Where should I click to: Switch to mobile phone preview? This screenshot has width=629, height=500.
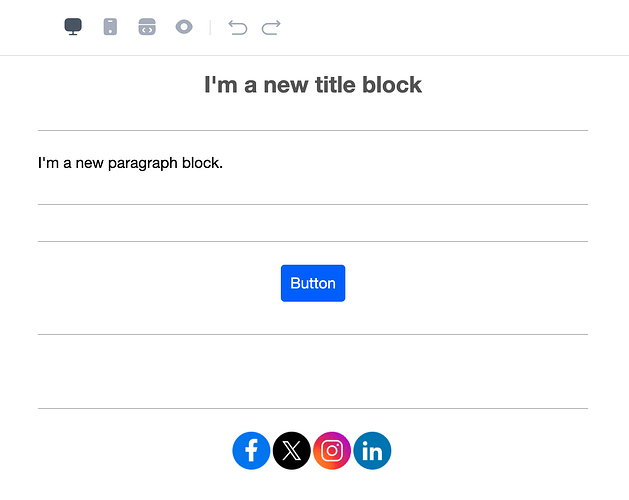tap(110, 27)
